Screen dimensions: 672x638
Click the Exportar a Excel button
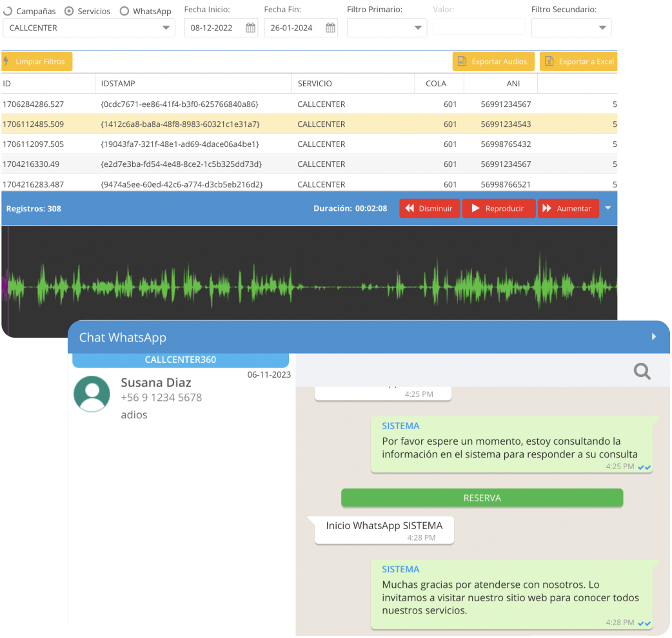[578, 61]
